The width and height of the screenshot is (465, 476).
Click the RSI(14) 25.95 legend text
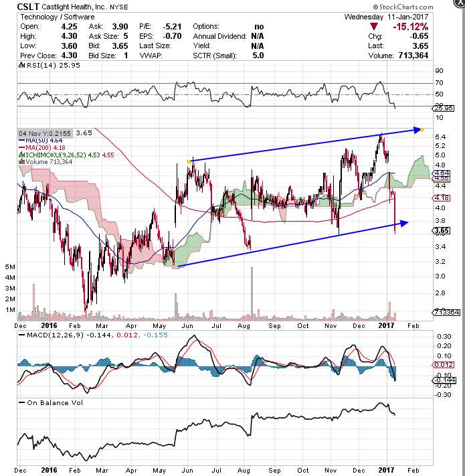tap(54, 65)
